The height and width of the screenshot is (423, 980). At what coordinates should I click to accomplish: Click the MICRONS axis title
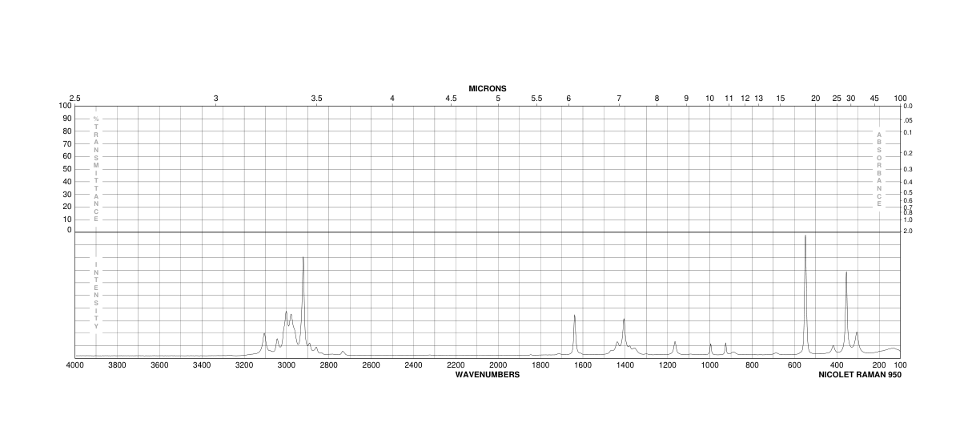click(x=488, y=88)
